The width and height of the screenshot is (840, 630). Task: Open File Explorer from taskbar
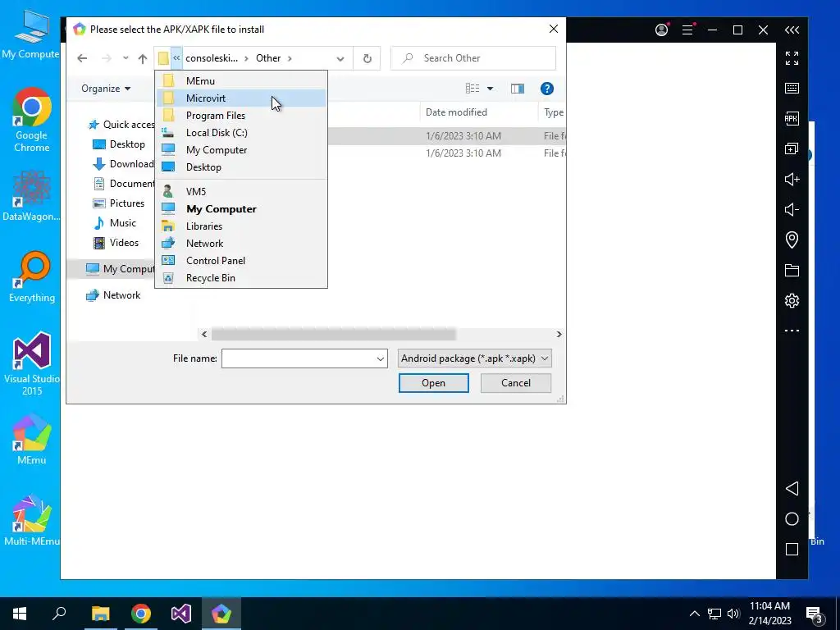coord(100,614)
